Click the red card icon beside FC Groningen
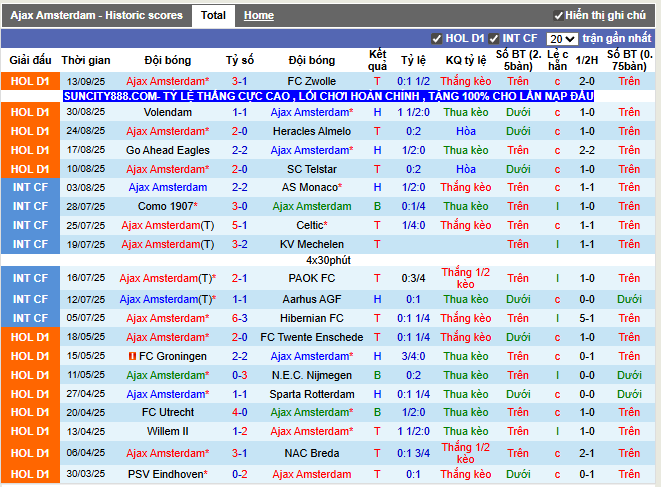 (x=132, y=356)
